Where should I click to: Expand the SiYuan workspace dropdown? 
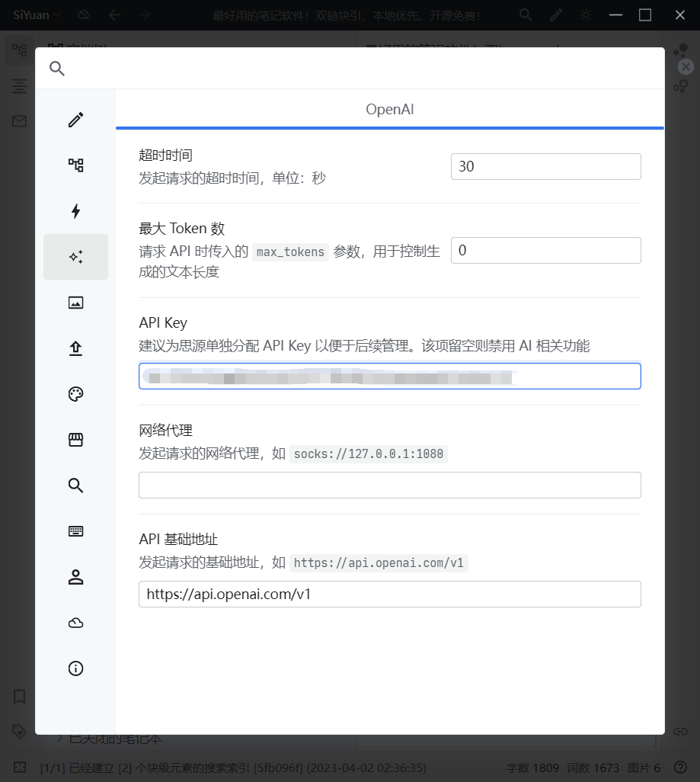[35, 14]
